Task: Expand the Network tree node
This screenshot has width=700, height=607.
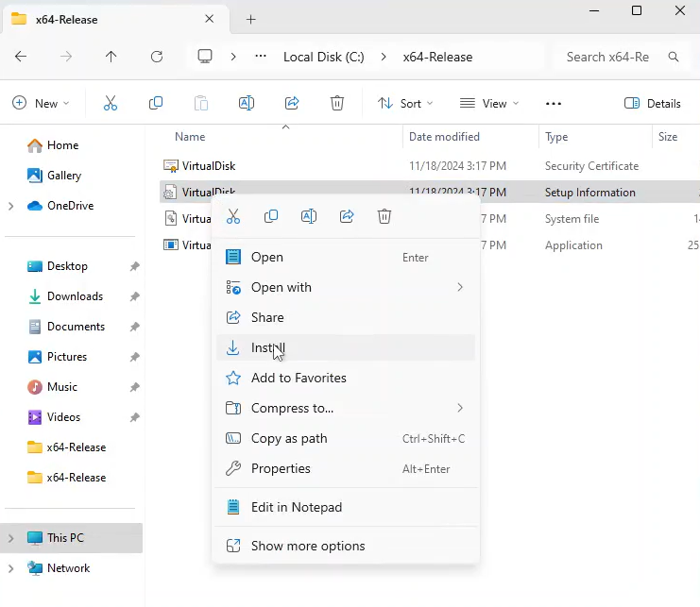Action: click(x=11, y=568)
